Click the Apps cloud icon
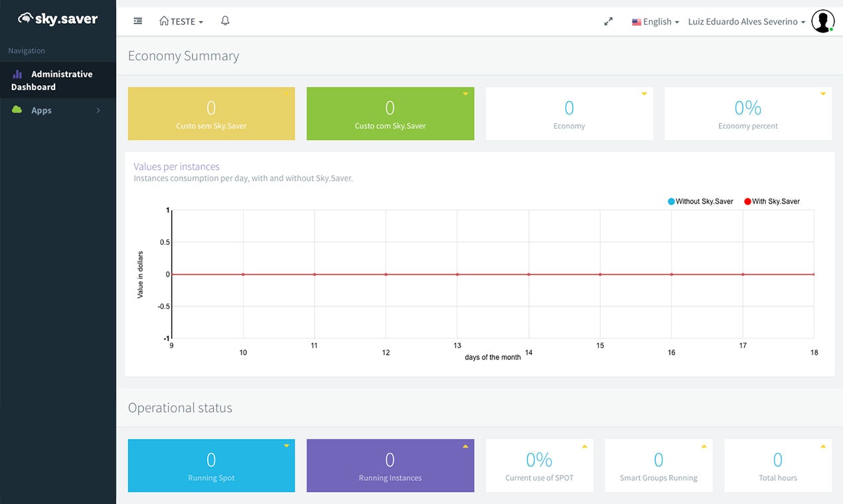Image resolution: width=843 pixels, height=504 pixels. pos(17,110)
